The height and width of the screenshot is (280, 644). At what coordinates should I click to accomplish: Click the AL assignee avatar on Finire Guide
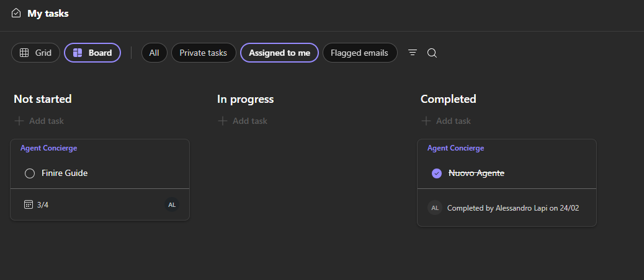[x=172, y=204]
